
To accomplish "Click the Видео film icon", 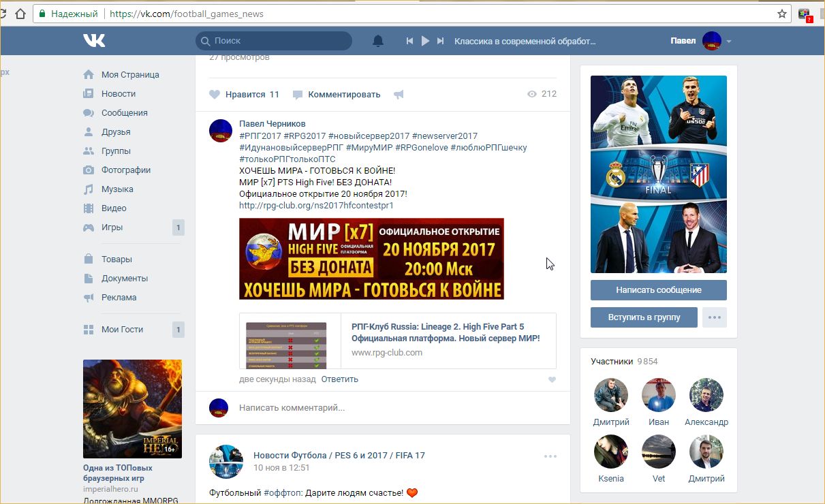I will click(89, 208).
